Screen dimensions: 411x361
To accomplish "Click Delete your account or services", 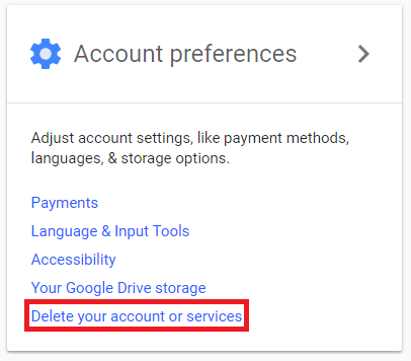I will (x=137, y=316).
